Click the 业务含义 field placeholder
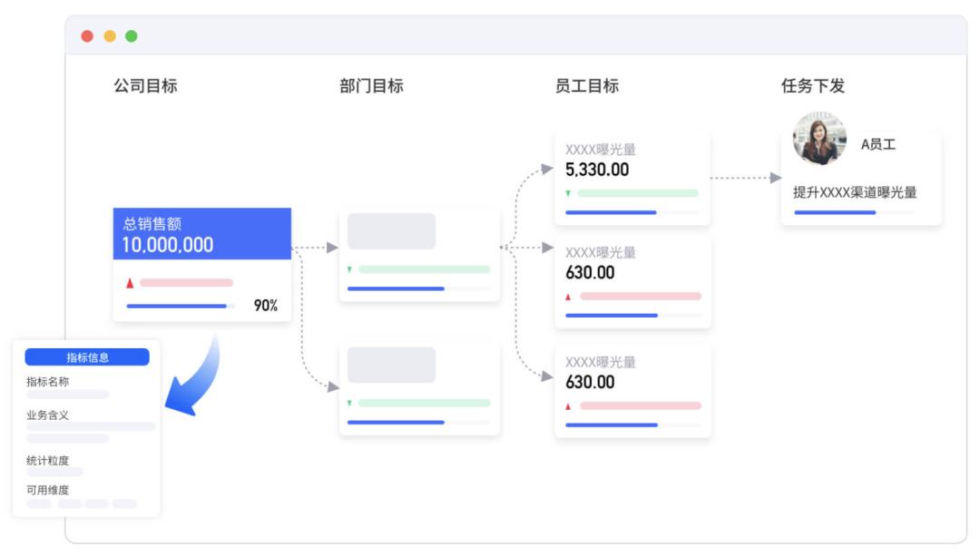Screen dimensions: 980x556 click(91, 426)
